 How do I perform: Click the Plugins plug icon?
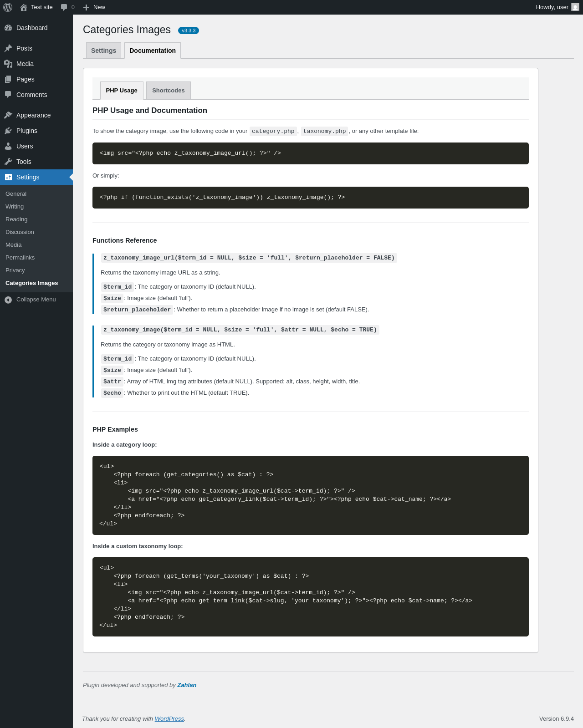8,131
